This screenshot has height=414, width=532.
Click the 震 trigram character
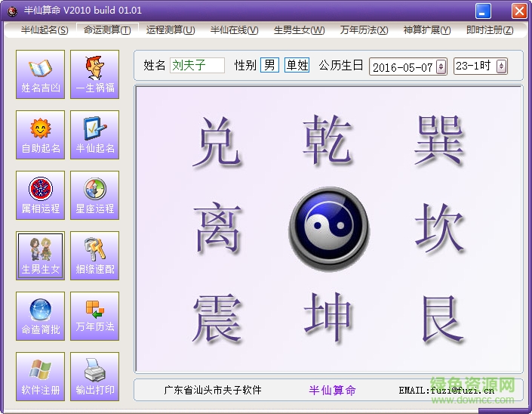pos(217,318)
